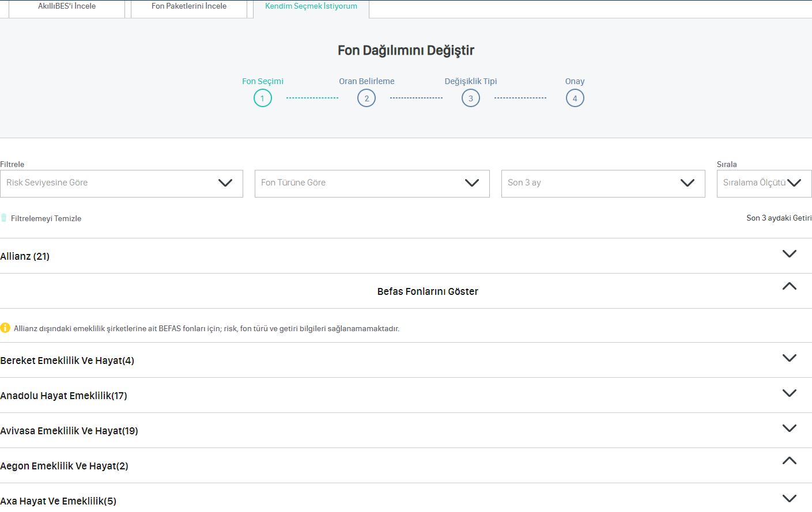The width and height of the screenshot is (812, 512).
Task: Click the Axa Hayat Ve Emeklilik(5) title
Action: (x=58, y=501)
